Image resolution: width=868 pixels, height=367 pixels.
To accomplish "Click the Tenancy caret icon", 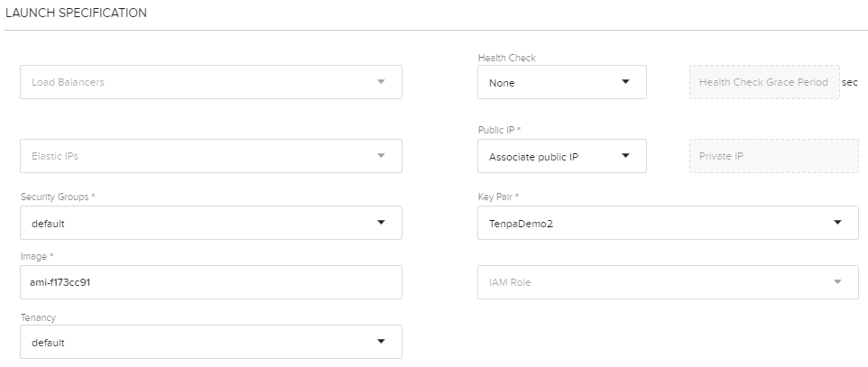I will tap(380, 342).
